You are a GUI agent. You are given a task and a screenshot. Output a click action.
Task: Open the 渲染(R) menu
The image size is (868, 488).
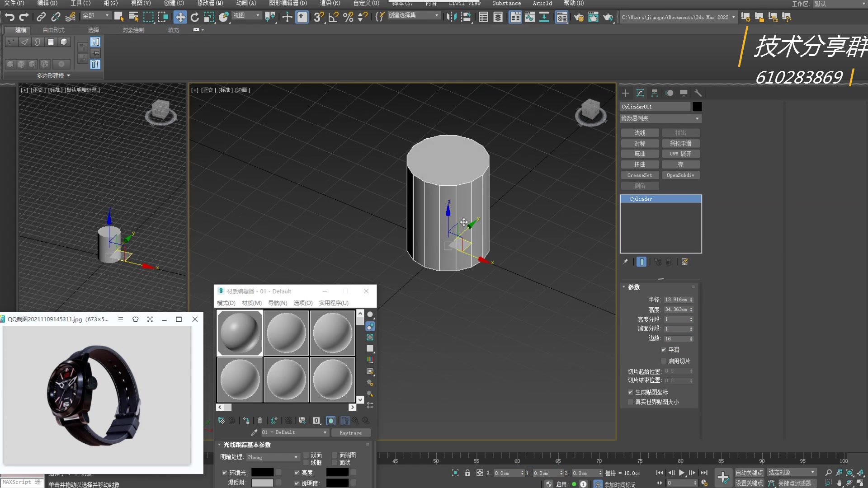pyautogui.click(x=330, y=3)
